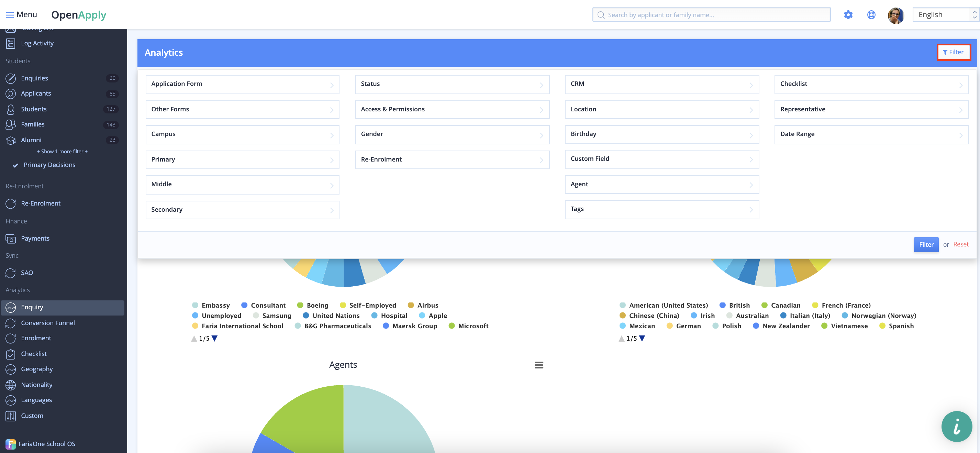980x453 pixels.
Task: Click Show 1 more filter link
Action: [x=63, y=152]
